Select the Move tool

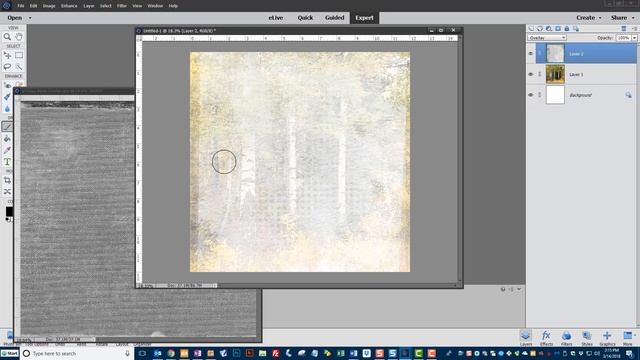pos(7,55)
